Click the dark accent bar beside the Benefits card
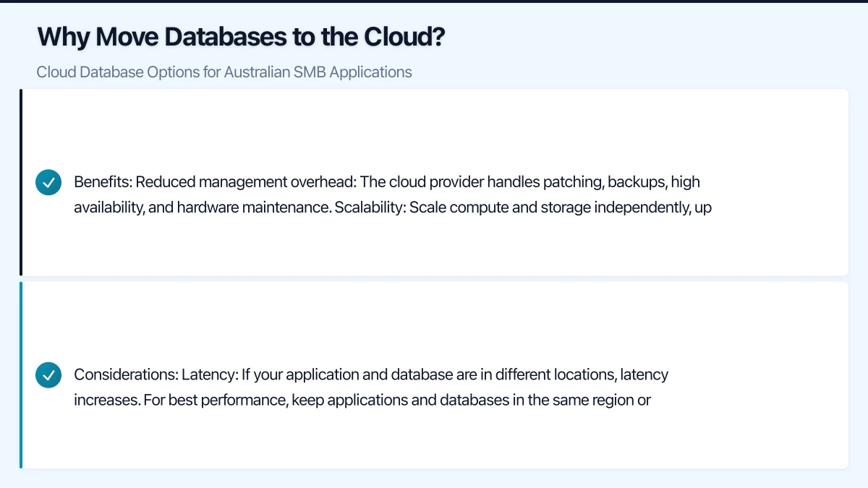Screen dimensions: 868x488 coord(21,182)
